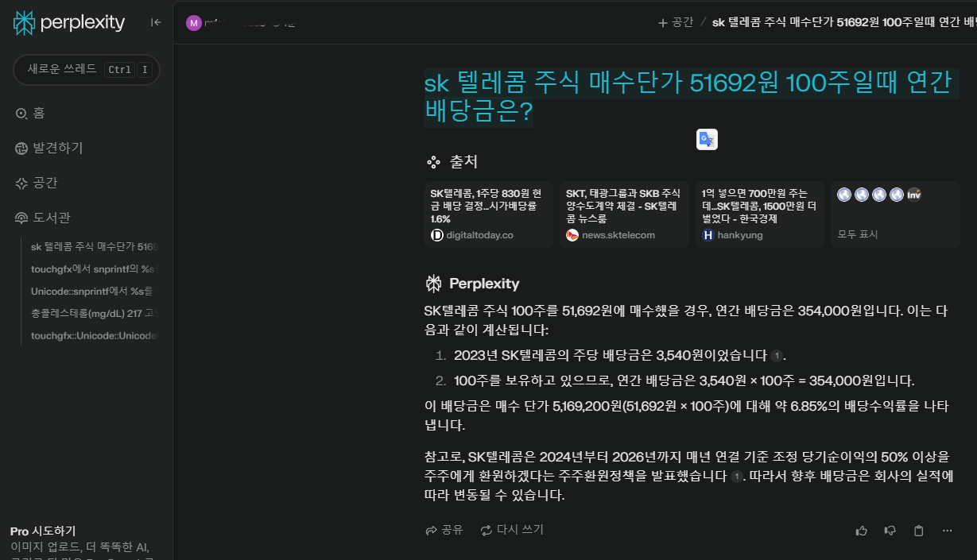The width and height of the screenshot is (977, 560).
Task: Open the '총콜레스테롤(mg/dL) 217' thread
Action: click(x=95, y=314)
